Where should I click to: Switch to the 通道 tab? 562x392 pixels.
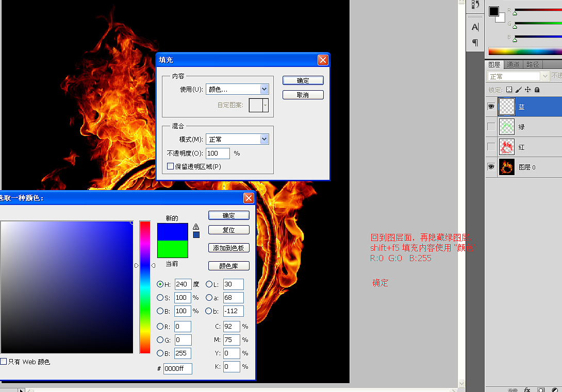click(513, 65)
